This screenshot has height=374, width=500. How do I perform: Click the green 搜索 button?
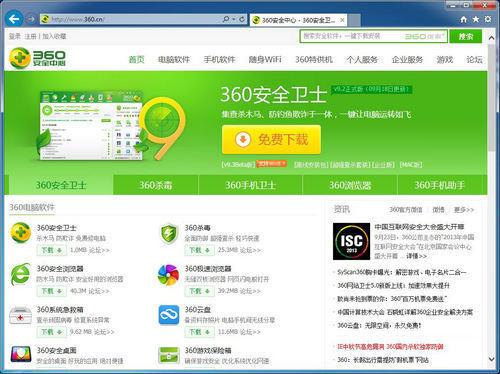click(x=466, y=36)
